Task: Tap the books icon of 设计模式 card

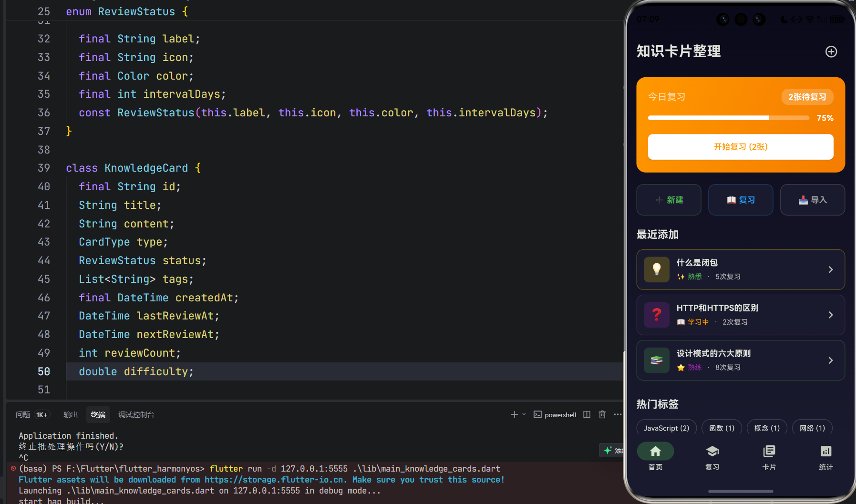Action: tap(657, 360)
